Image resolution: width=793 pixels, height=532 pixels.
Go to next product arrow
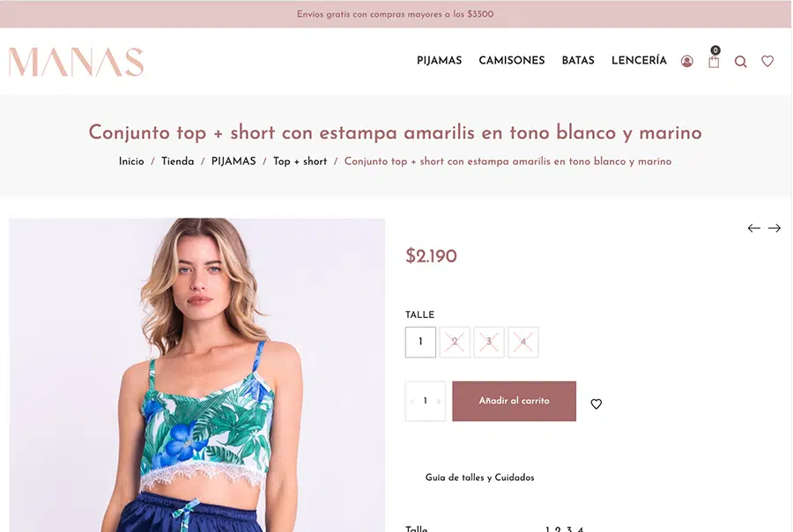774,228
